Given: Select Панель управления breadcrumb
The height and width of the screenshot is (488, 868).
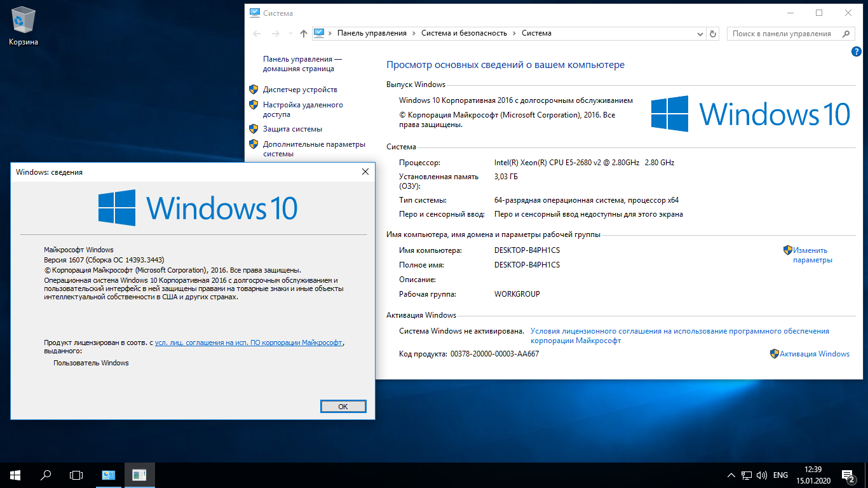Looking at the screenshot, I should click(372, 33).
